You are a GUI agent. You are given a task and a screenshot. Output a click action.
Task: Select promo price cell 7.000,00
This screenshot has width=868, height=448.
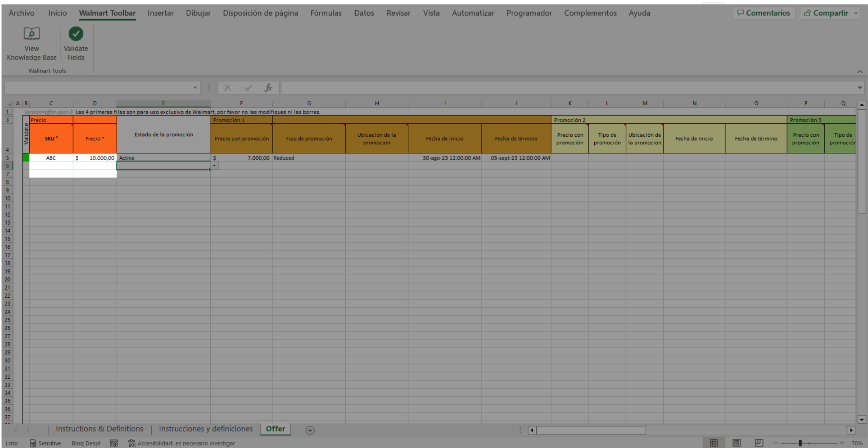click(241, 158)
